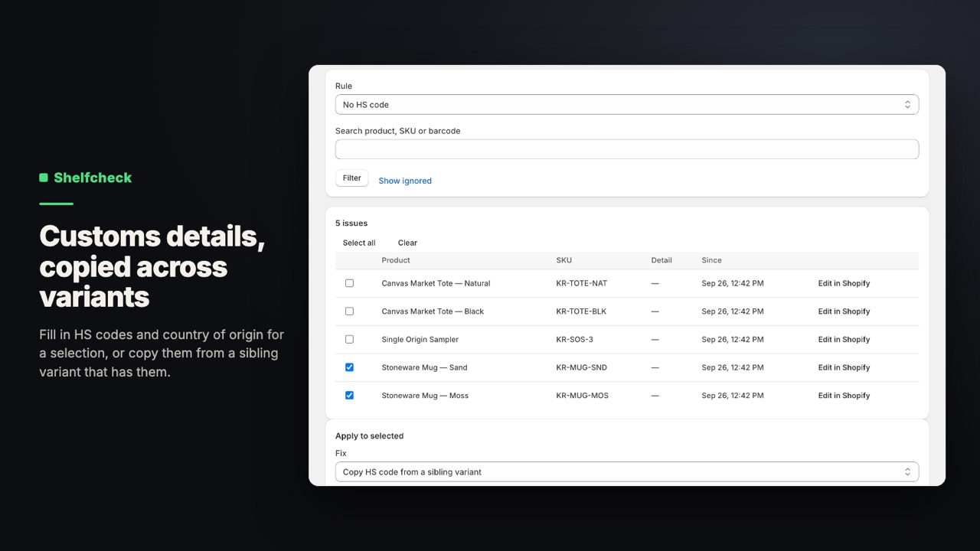Choose Select all above the issues table
980x551 pixels.
click(x=359, y=243)
